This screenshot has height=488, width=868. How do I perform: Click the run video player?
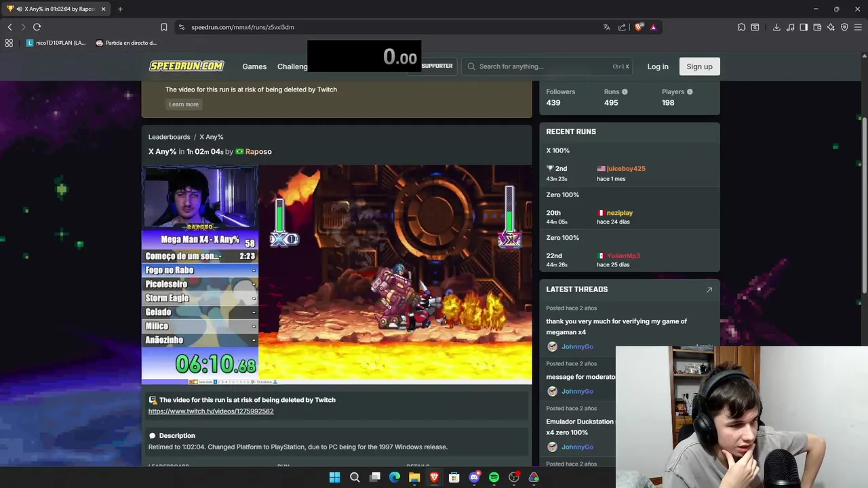pyautogui.click(x=337, y=274)
